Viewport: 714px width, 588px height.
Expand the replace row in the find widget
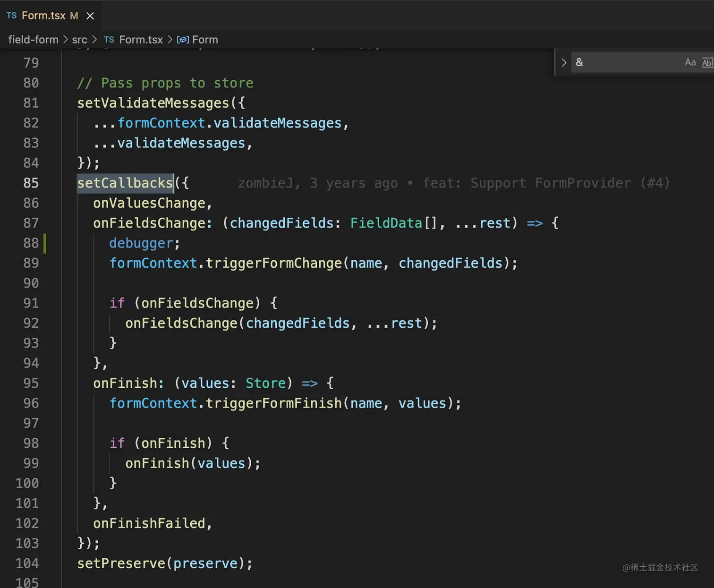tap(564, 62)
